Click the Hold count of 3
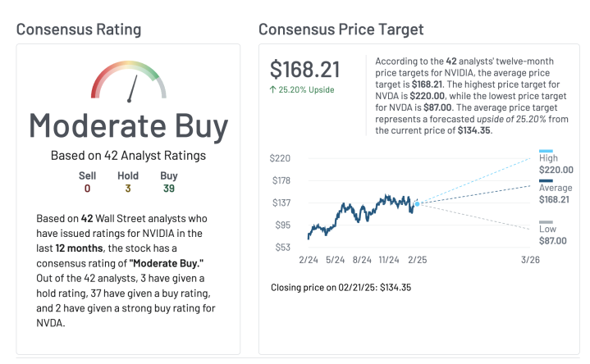The width and height of the screenshot is (590, 364). tap(128, 188)
